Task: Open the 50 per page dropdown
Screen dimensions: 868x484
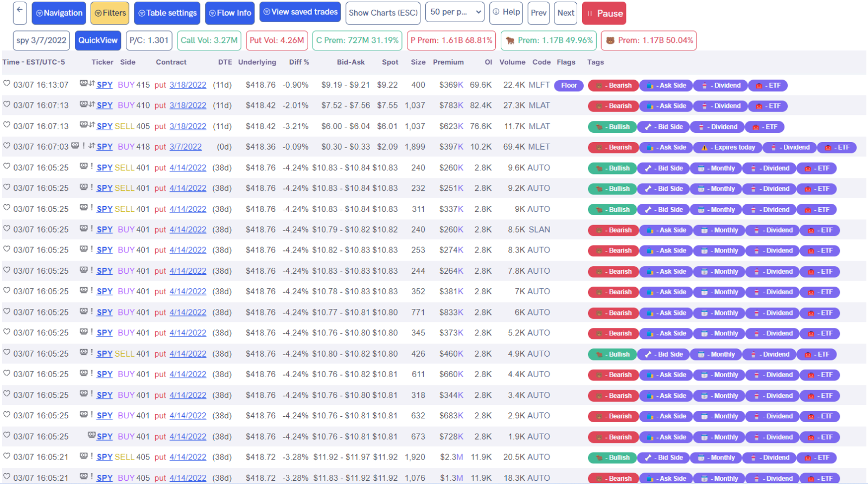Action: 454,12
